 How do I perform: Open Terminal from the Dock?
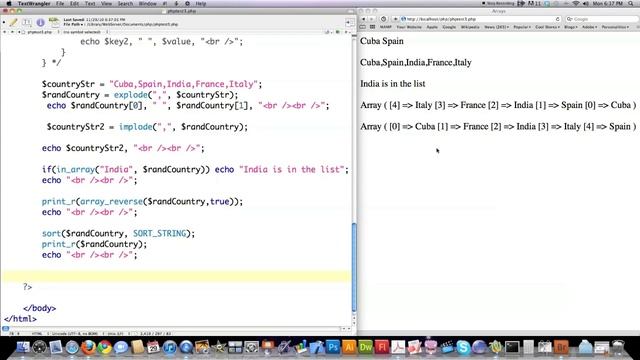pyautogui.click(x=512, y=347)
